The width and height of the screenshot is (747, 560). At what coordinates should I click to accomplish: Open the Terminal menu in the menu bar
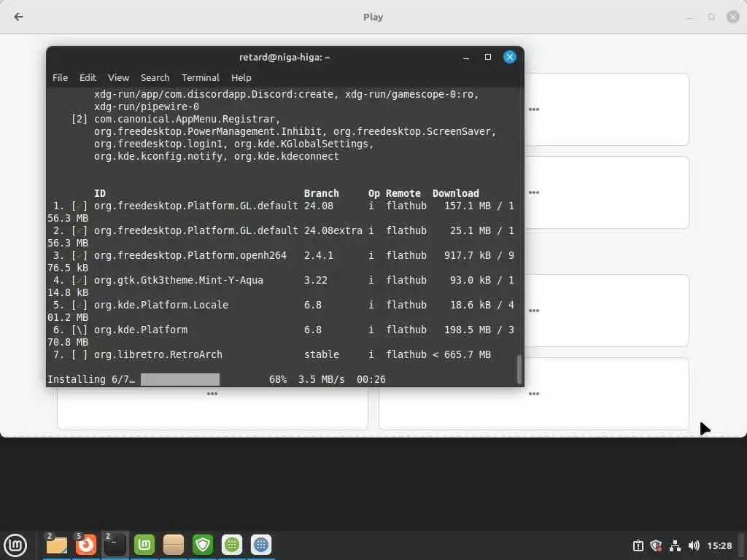(x=200, y=77)
